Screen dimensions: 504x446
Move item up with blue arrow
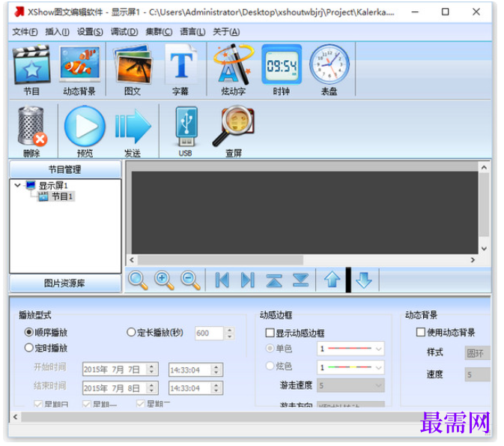click(332, 279)
